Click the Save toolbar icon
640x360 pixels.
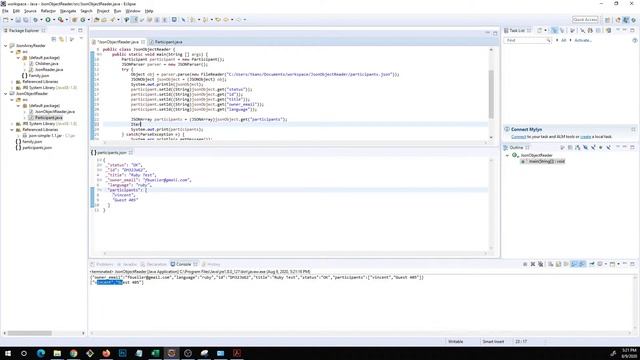click(18, 20)
